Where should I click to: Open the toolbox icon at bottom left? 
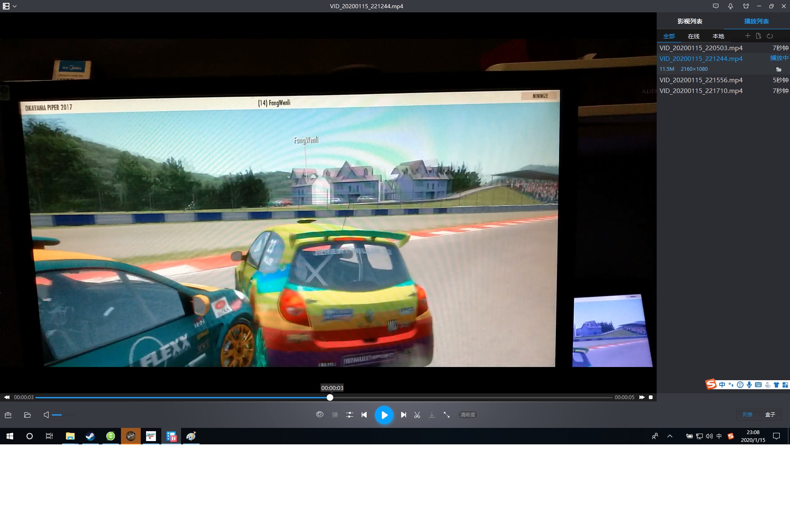coord(8,415)
